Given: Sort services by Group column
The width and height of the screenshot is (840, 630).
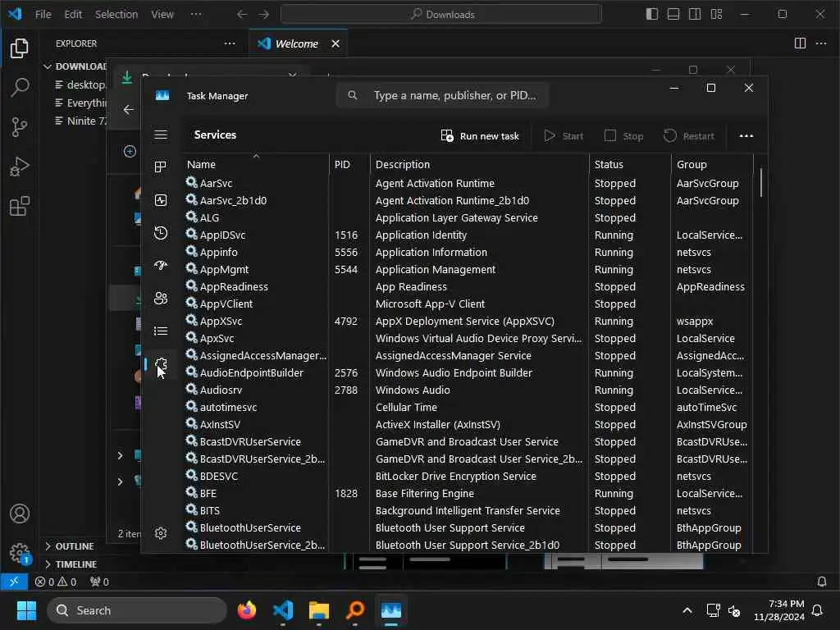Looking at the screenshot, I should (x=712, y=164).
